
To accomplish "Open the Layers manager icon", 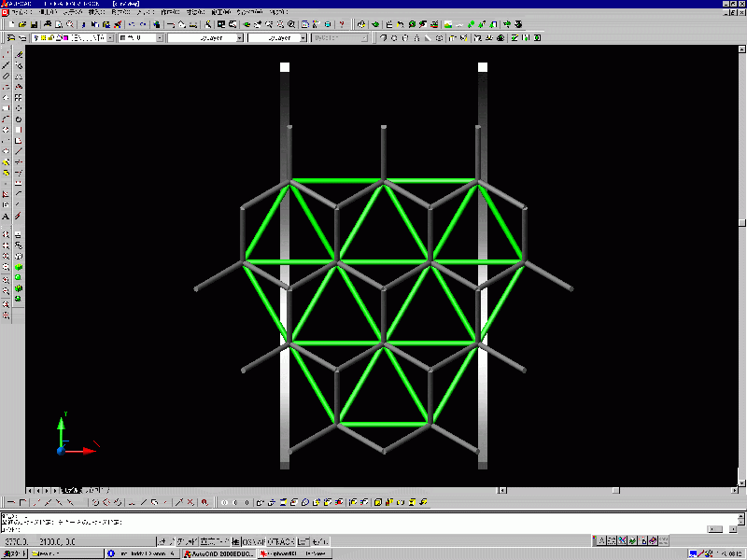I will [x=11, y=37].
